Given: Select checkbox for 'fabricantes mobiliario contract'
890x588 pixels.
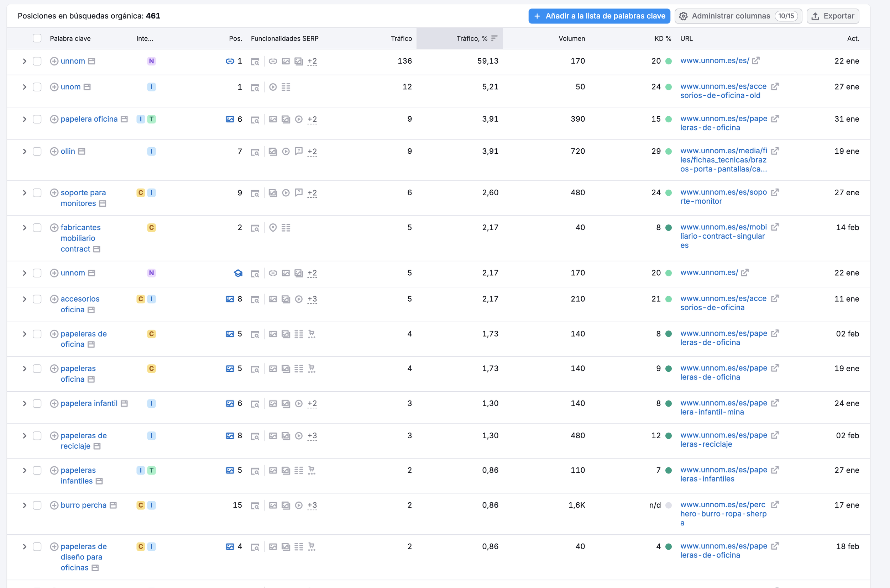Looking at the screenshot, I should click(x=37, y=228).
